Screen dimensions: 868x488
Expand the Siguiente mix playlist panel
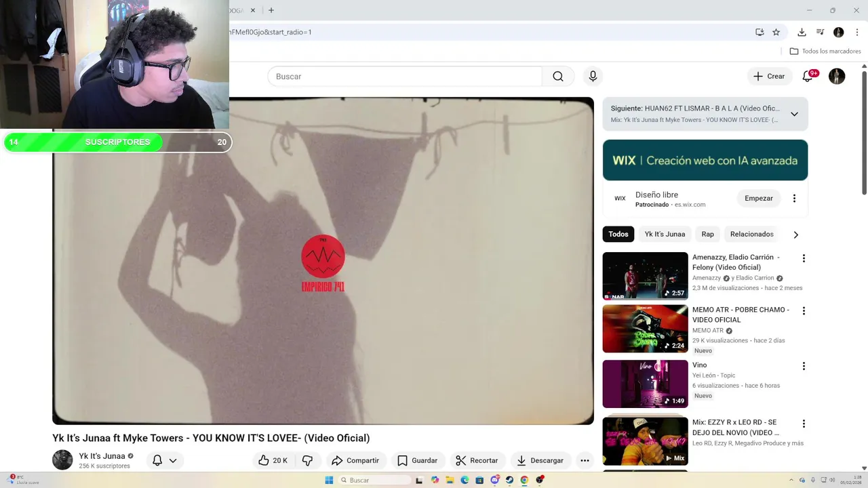(x=794, y=114)
